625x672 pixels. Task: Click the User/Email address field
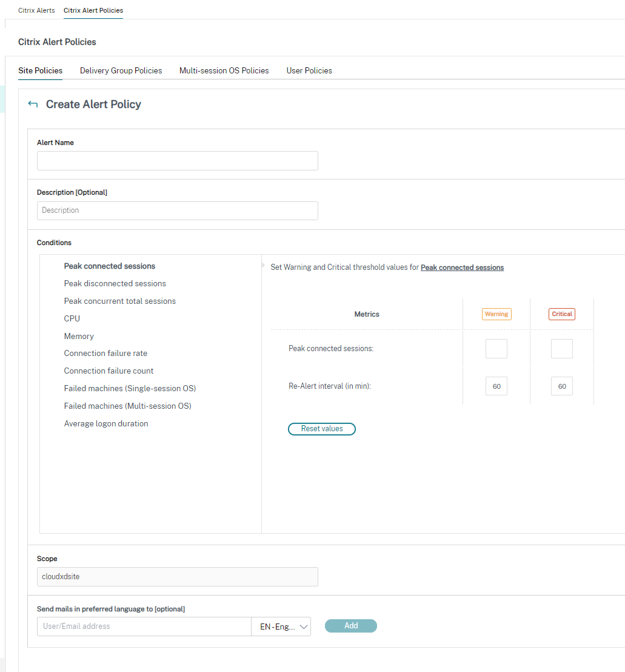point(144,627)
